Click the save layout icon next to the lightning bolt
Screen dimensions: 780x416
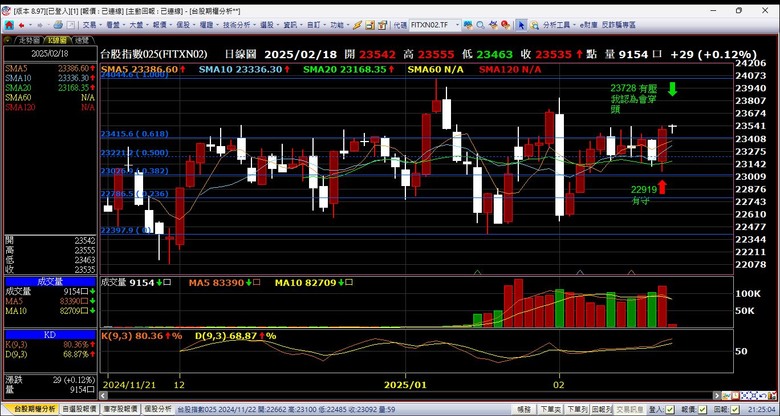[370, 25]
